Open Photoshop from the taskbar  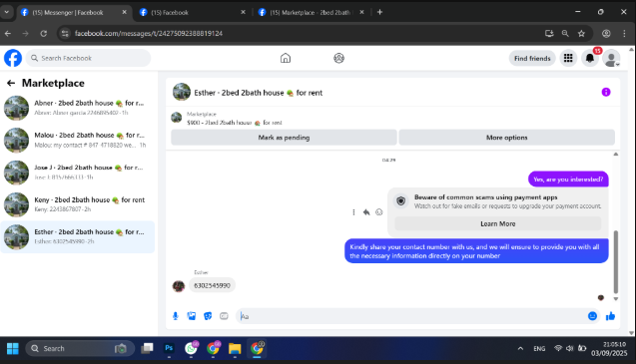(169, 348)
